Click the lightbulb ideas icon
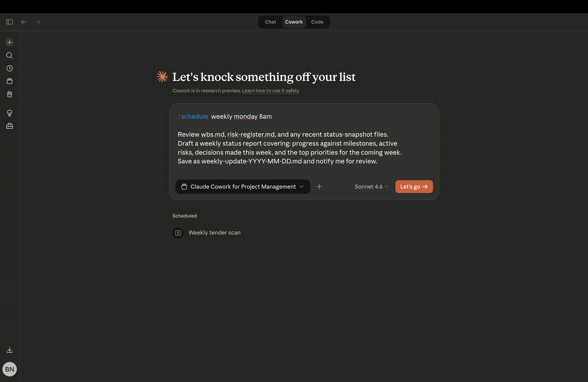The width and height of the screenshot is (588, 382). tap(9, 113)
